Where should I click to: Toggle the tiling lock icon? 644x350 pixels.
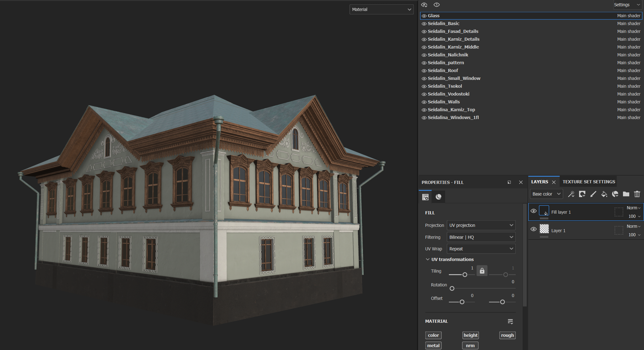click(482, 271)
